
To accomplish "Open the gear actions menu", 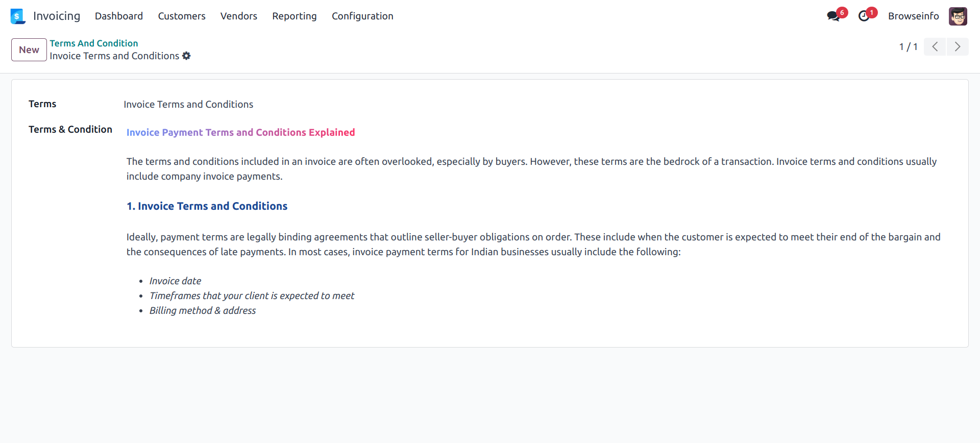I will [186, 56].
